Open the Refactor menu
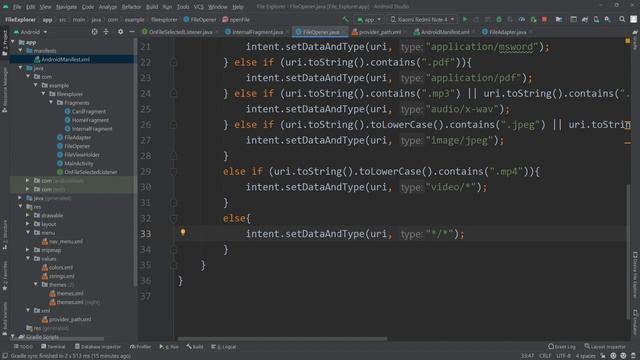Image resolution: width=640 pixels, height=360 pixels. 131,7
